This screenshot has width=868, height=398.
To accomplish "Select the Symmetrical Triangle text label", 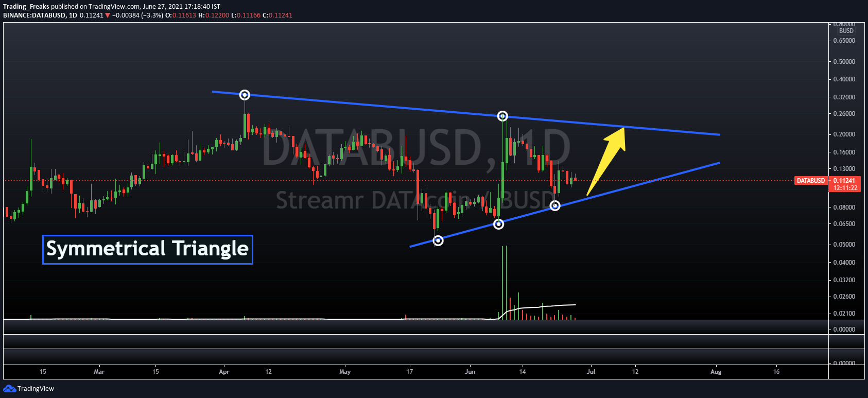I will [x=148, y=250].
